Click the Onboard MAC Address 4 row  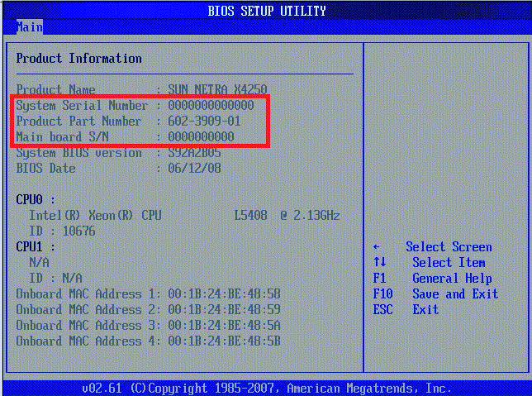148,341
